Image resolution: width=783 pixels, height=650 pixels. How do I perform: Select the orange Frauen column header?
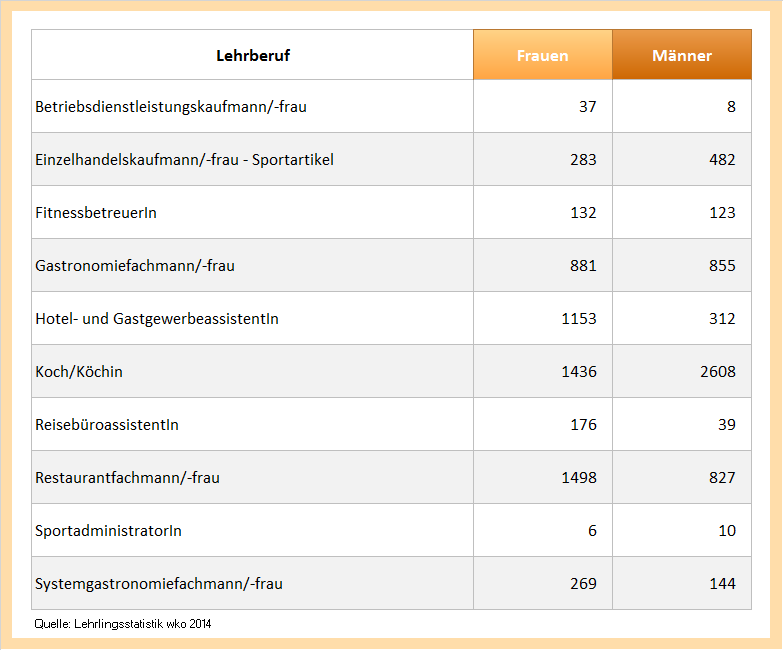tap(542, 55)
